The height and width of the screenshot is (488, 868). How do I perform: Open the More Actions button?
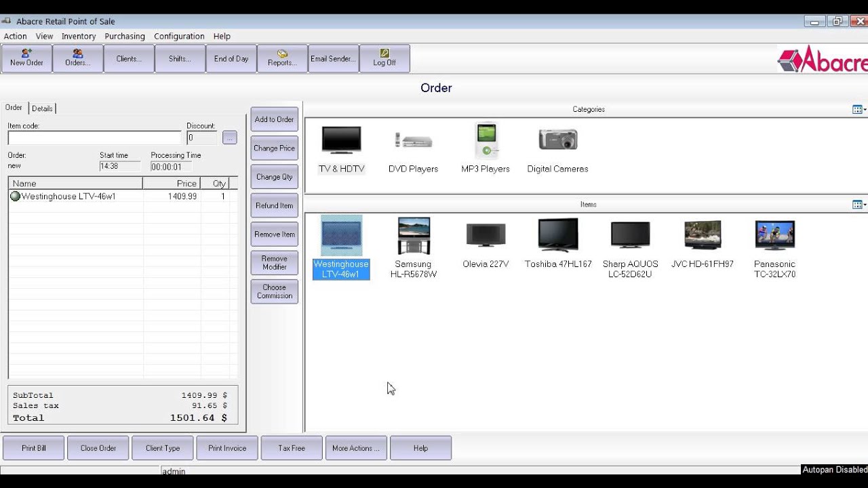click(x=356, y=448)
